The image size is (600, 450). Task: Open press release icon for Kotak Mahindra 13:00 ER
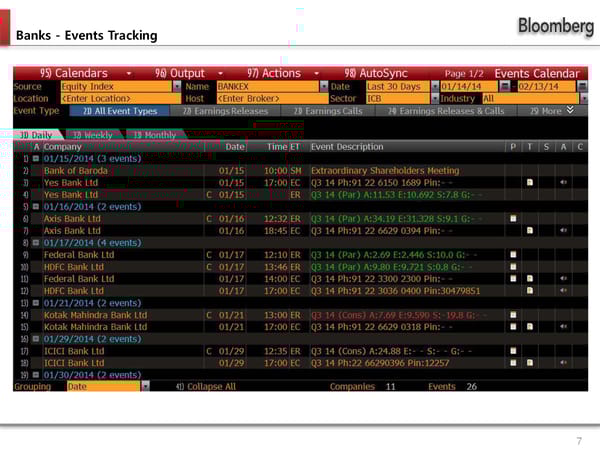(513, 315)
